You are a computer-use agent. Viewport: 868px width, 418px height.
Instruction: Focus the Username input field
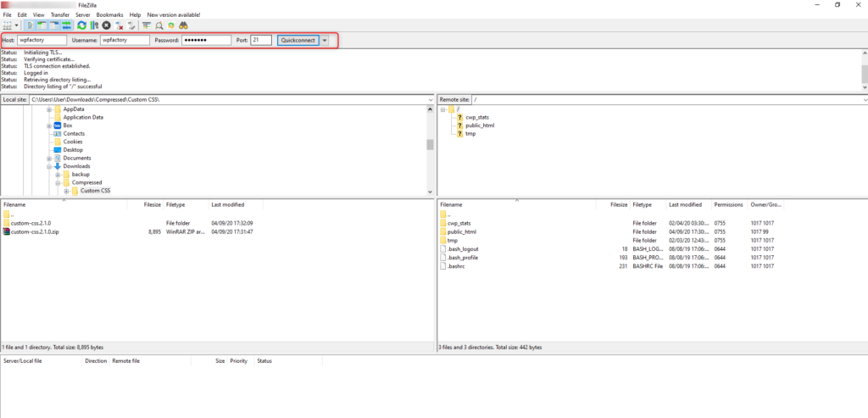(x=125, y=40)
